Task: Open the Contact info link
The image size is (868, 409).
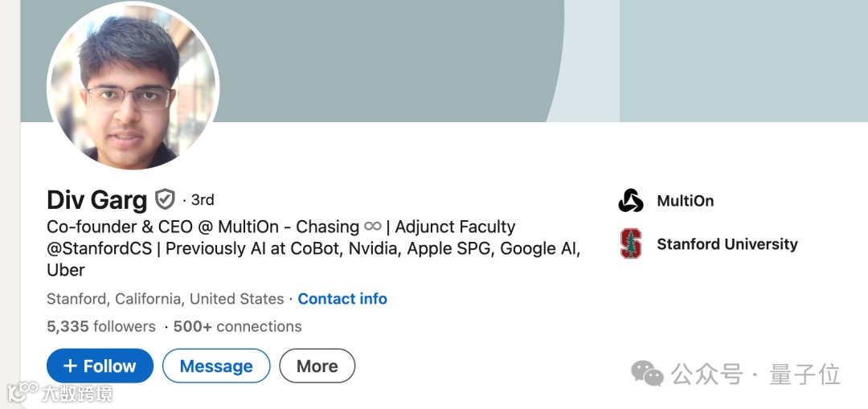Action: (x=342, y=299)
